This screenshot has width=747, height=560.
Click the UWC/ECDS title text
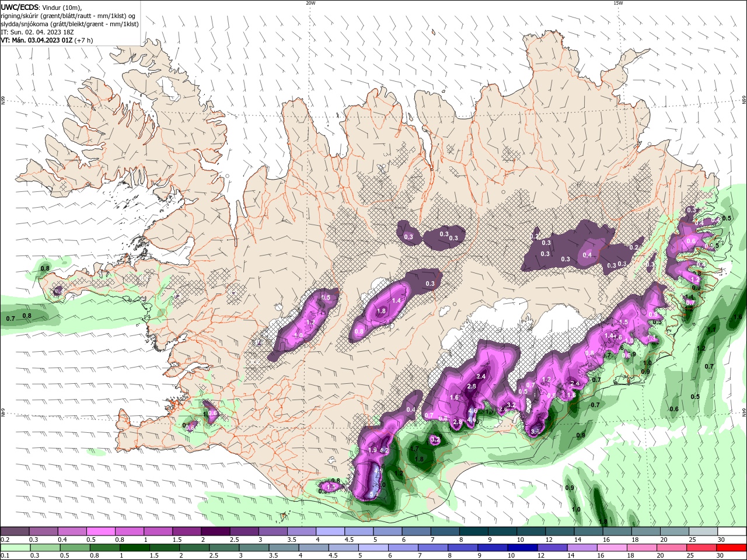[x=20, y=7]
